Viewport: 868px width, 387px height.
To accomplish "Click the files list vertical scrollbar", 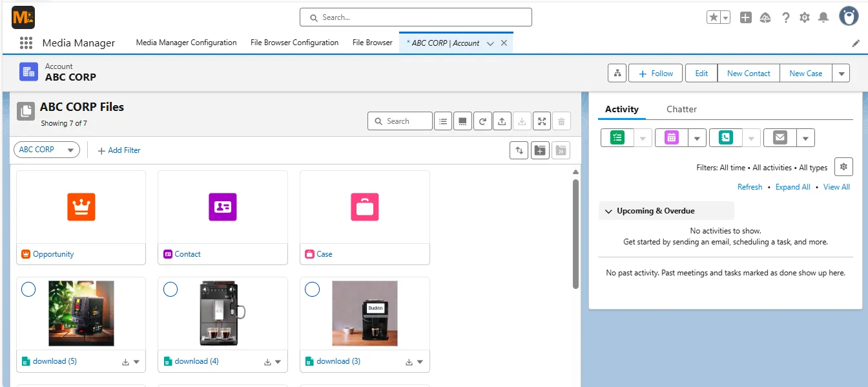I will [x=575, y=233].
